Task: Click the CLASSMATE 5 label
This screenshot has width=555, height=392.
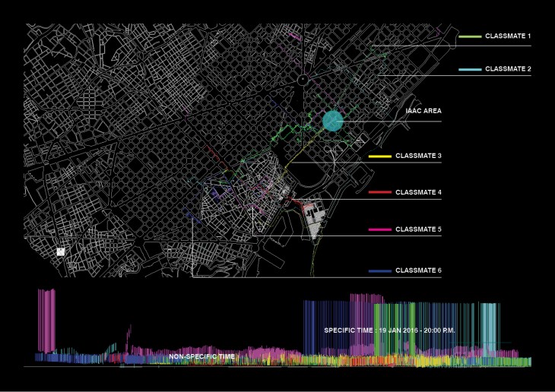Action: click(x=419, y=229)
